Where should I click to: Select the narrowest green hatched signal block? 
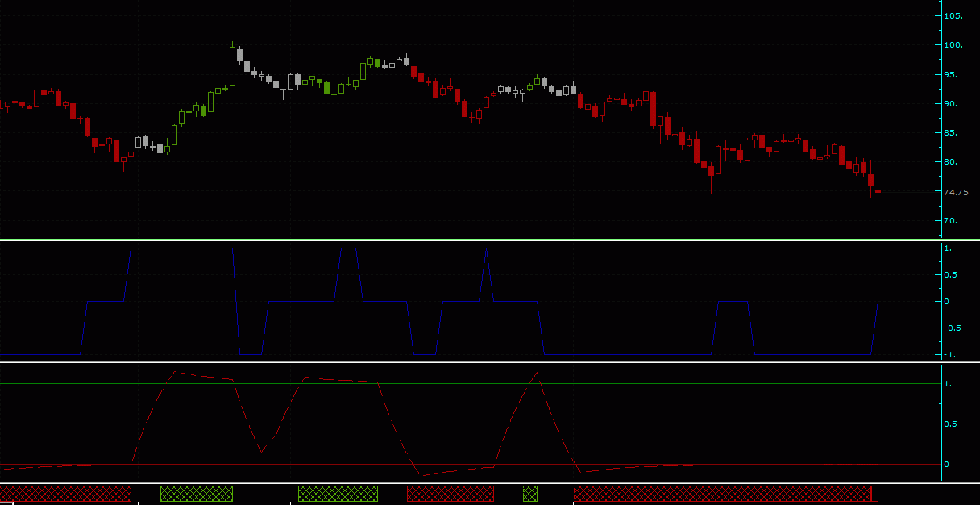pyautogui.click(x=530, y=494)
